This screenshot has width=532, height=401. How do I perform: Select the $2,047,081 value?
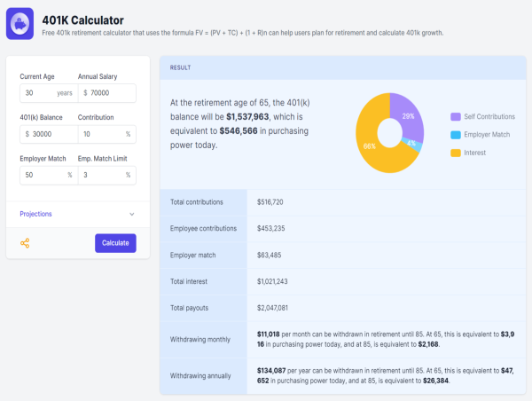click(272, 308)
